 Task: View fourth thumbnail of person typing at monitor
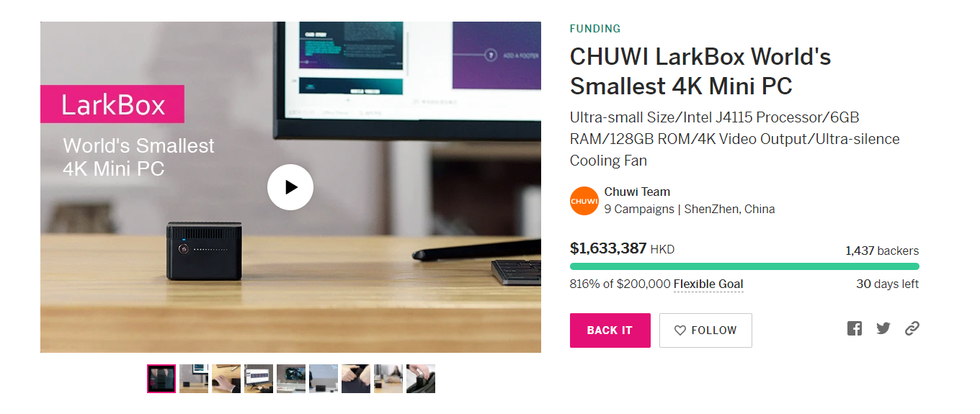tap(259, 379)
